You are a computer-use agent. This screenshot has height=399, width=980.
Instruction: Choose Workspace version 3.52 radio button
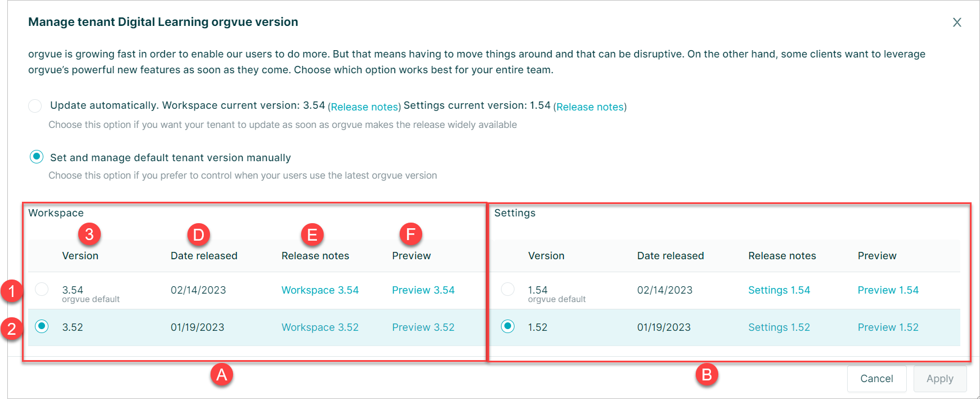(x=42, y=326)
